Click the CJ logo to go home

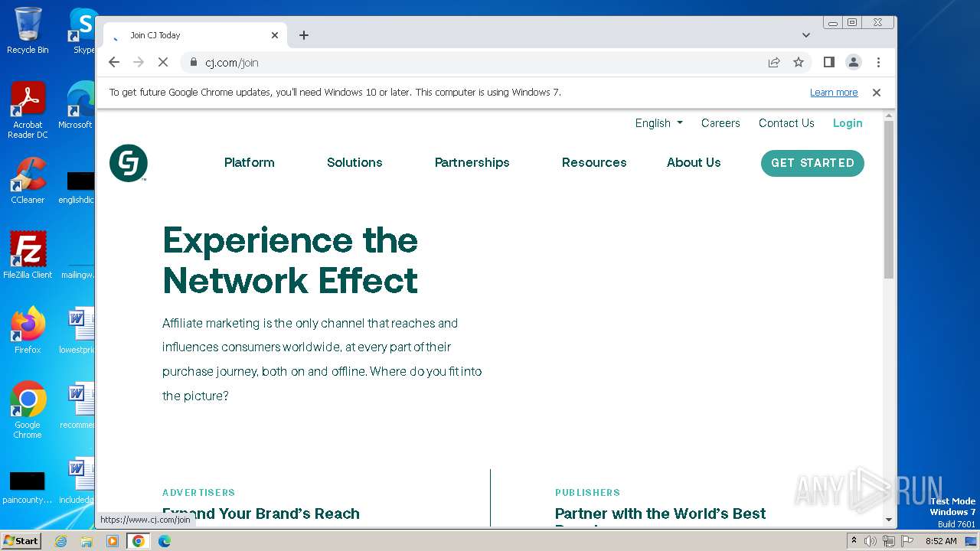point(129,163)
